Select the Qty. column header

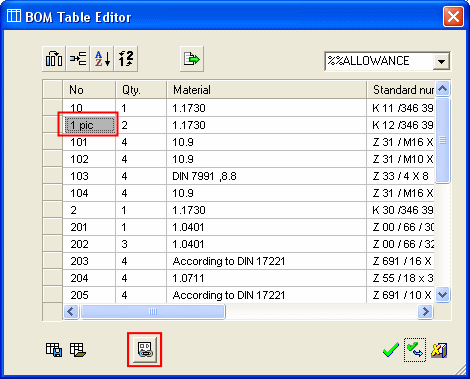click(x=141, y=90)
